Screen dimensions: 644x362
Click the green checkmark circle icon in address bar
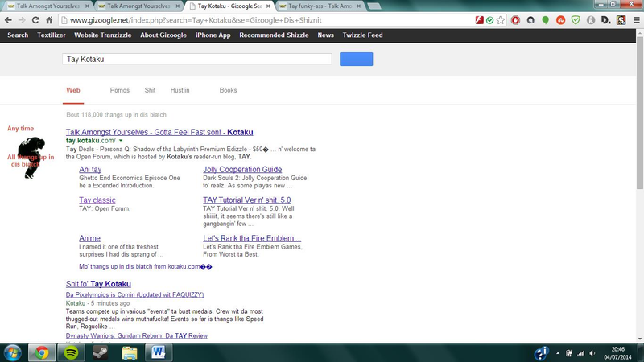pos(489,20)
